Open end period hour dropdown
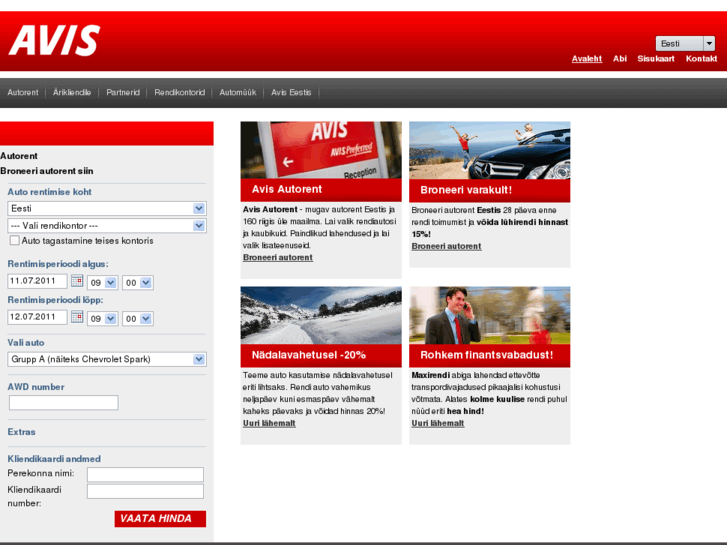 (x=102, y=319)
